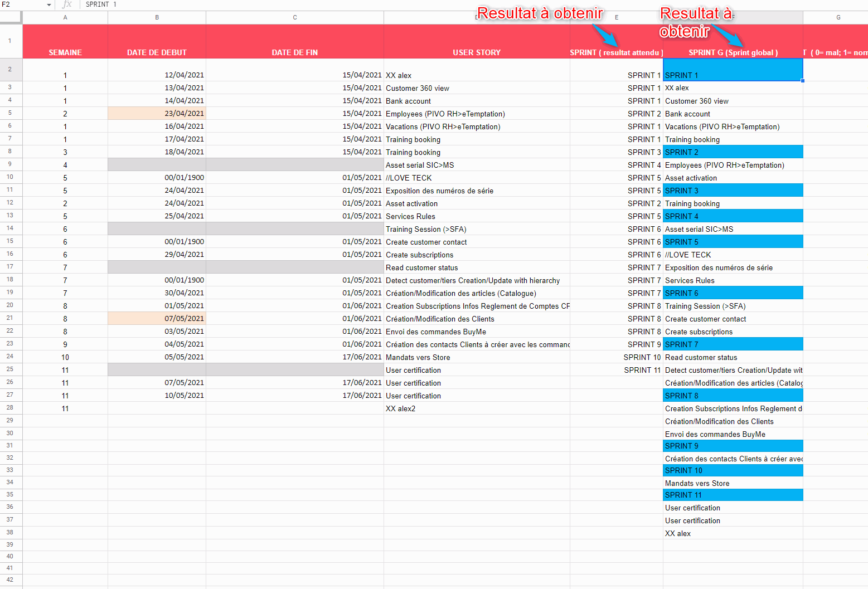Click Create customer contact in the USER STORY column
The height and width of the screenshot is (589, 868).
(477, 241)
